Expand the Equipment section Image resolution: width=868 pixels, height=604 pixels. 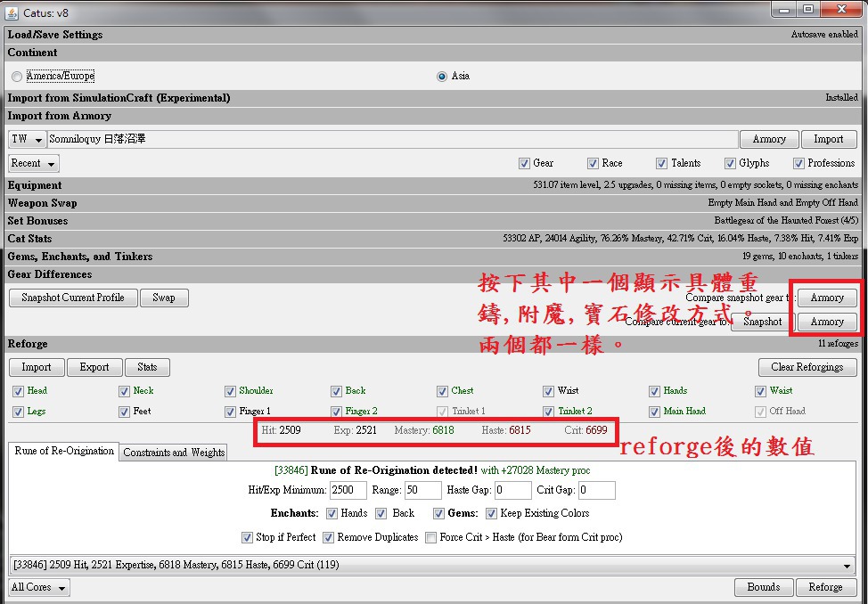[x=433, y=185]
